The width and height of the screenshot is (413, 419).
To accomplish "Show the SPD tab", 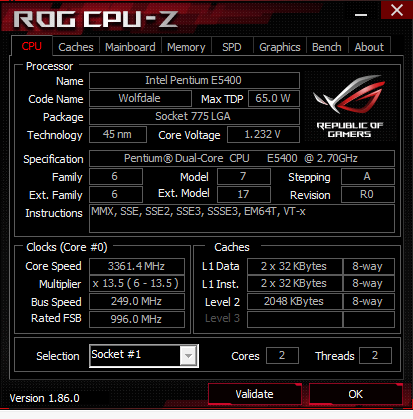I will click(232, 47).
